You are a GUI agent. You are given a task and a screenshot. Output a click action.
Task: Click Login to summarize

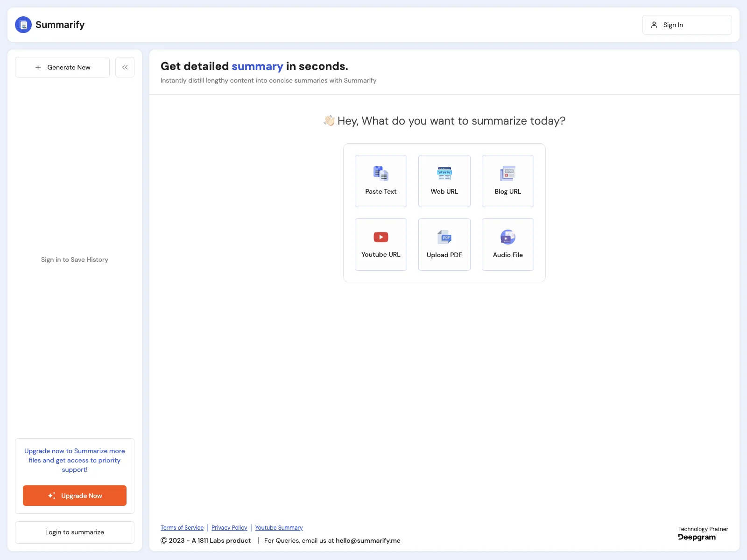click(x=75, y=532)
